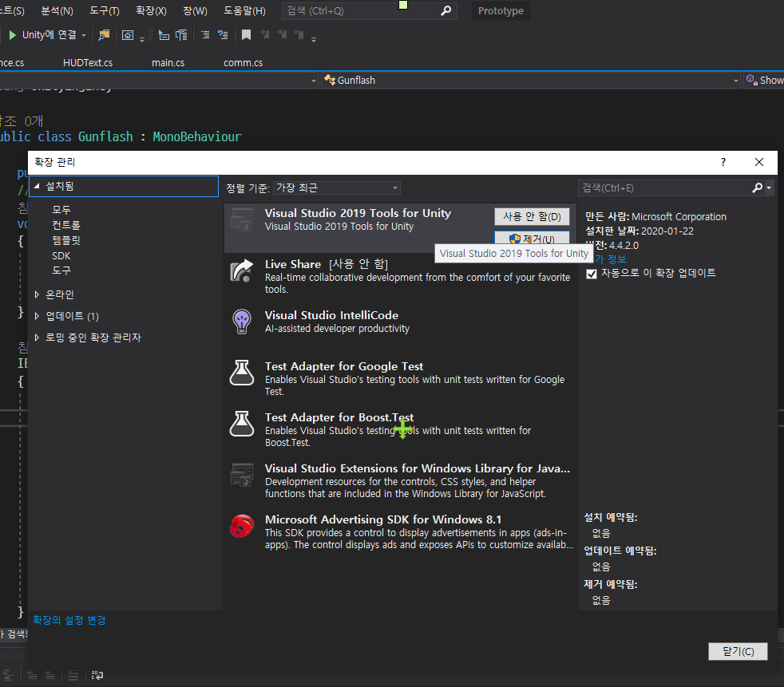Image resolution: width=784 pixels, height=687 pixels.
Task: Focus the extension search field (Ctrl+E)
Action: coord(665,188)
